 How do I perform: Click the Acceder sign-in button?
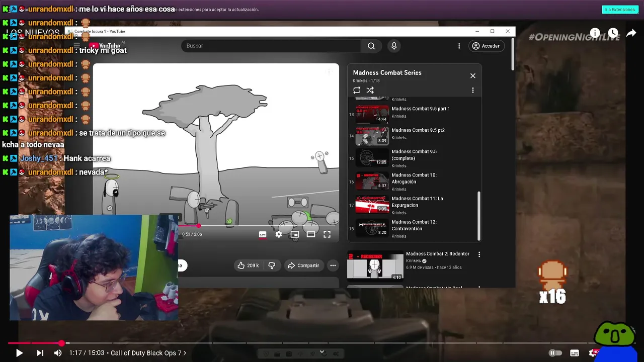(x=487, y=46)
